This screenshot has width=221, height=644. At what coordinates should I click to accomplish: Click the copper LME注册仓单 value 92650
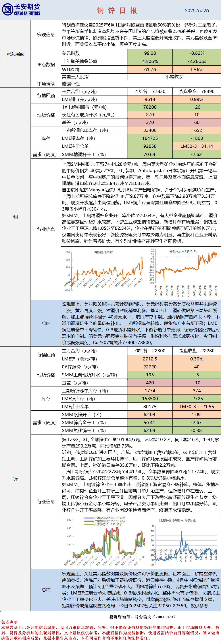click(x=150, y=146)
